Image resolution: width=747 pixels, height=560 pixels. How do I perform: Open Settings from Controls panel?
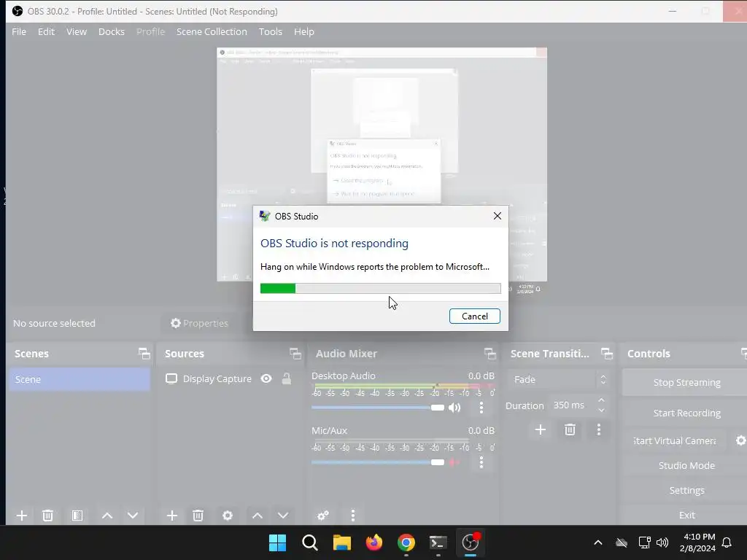(686, 490)
